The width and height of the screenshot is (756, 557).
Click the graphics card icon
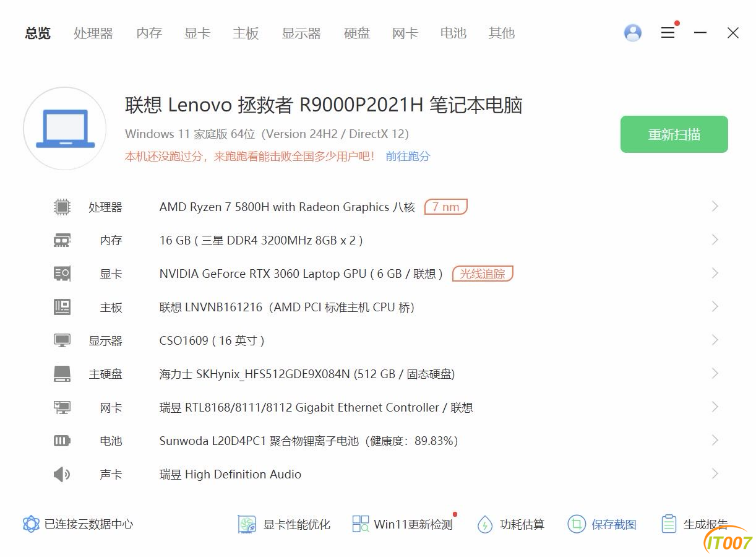click(x=62, y=274)
